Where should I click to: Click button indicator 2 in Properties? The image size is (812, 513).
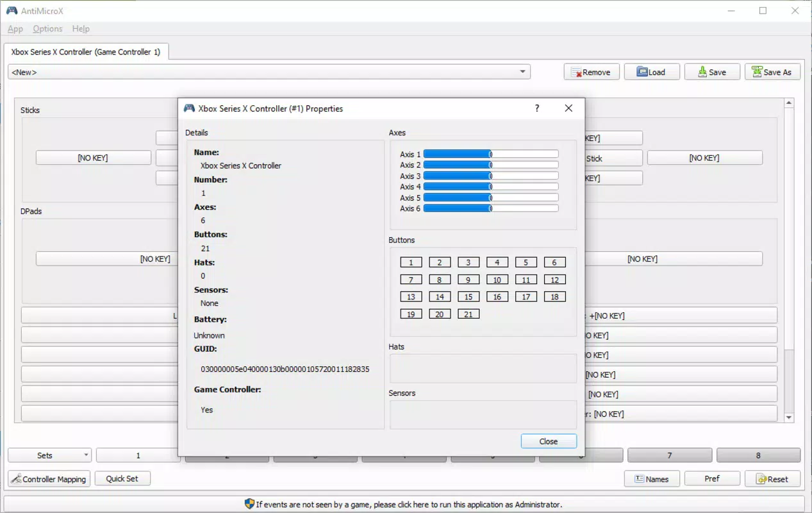pyautogui.click(x=440, y=262)
